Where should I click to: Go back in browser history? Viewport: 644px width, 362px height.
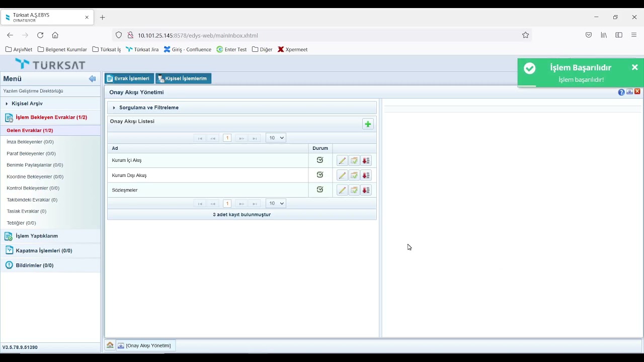click(10, 35)
